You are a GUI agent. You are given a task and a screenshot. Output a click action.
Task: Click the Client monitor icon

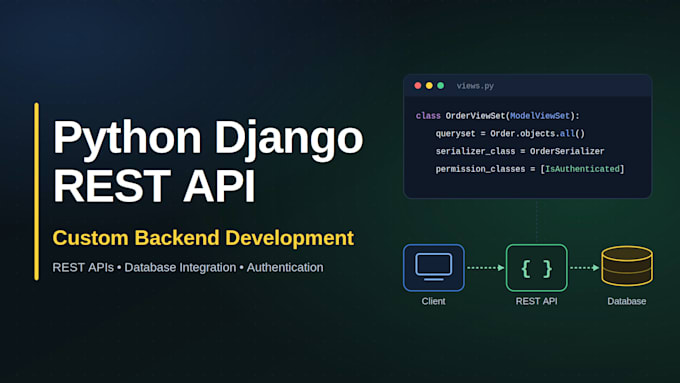click(x=433, y=267)
